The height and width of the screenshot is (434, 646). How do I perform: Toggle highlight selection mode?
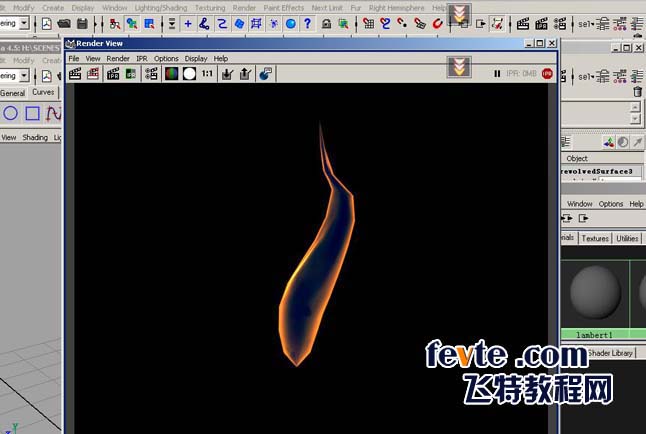pyautogui.click(x=343, y=24)
